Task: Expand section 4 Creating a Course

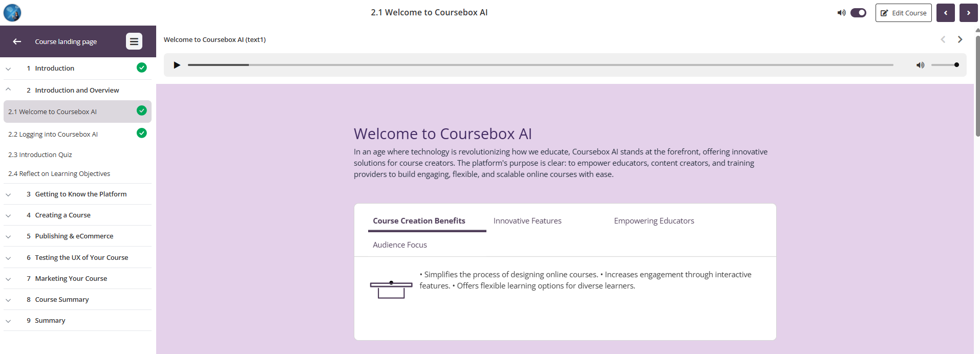Action: click(8, 215)
